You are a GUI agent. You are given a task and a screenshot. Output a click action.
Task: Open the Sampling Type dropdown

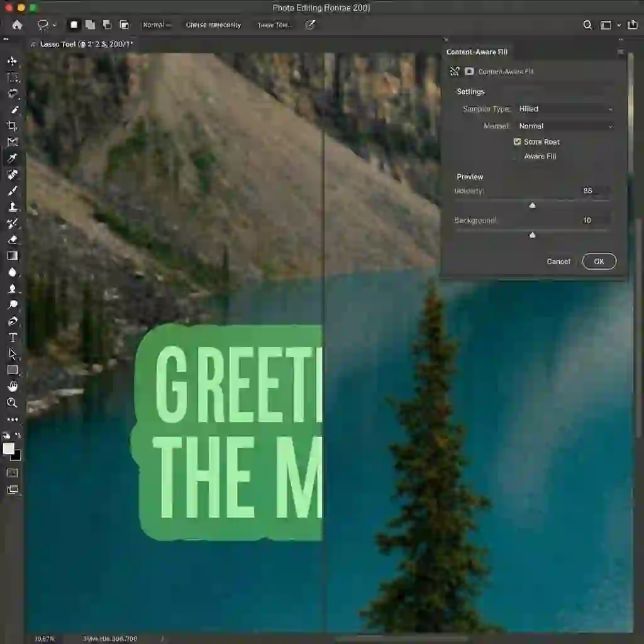[564, 108]
